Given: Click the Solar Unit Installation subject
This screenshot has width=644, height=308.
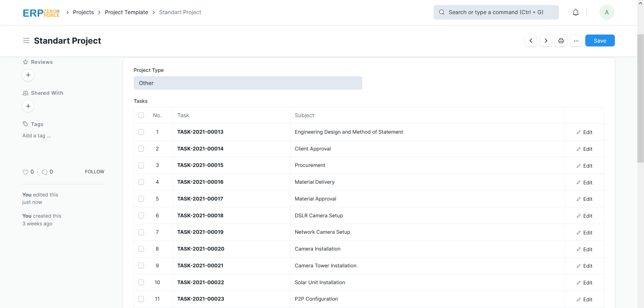Looking at the screenshot, I should click(x=320, y=282).
